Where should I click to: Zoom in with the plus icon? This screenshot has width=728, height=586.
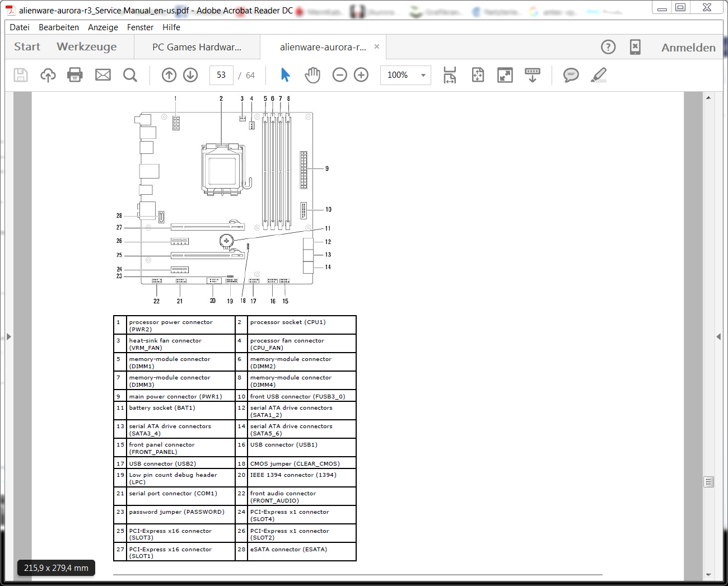click(x=361, y=75)
